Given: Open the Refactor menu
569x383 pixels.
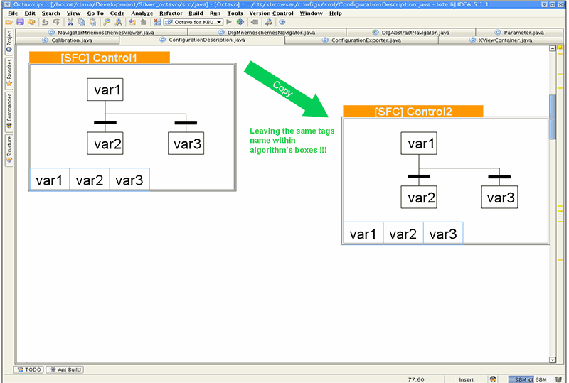Looking at the screenshot, I should coord(171,13).
